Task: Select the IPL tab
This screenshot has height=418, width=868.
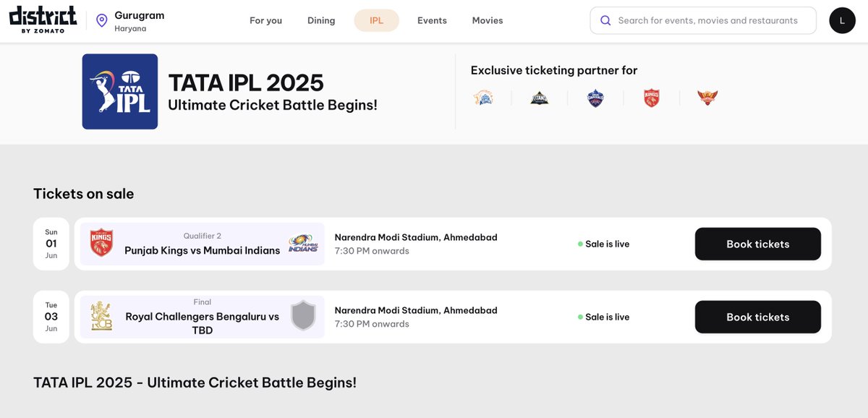Action: 376,20
